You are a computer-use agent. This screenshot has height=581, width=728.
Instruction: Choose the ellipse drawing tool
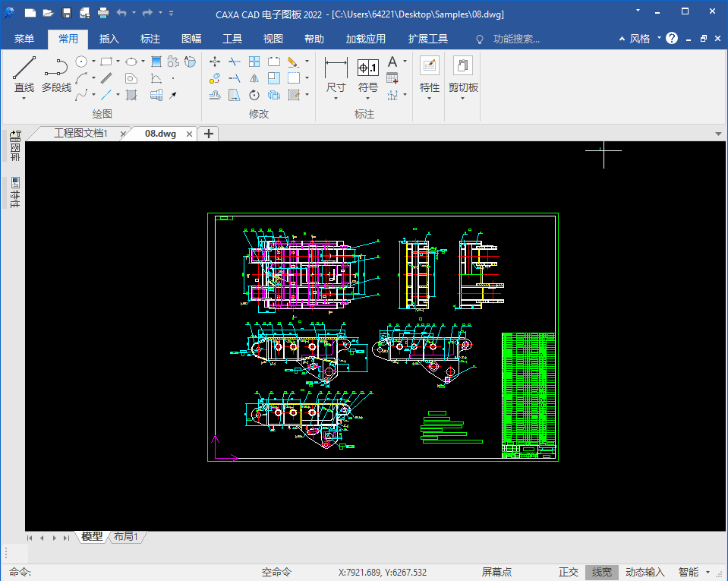coord(131,62)
